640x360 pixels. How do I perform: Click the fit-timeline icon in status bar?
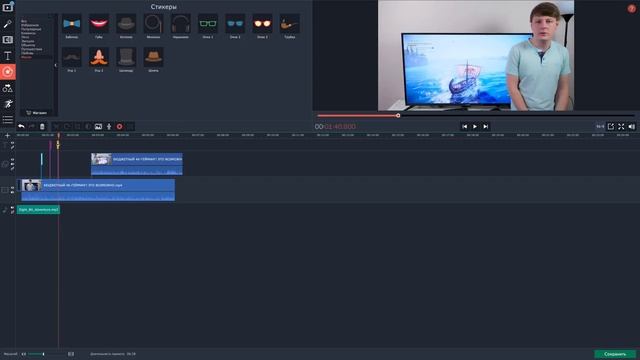coord(71,354)
